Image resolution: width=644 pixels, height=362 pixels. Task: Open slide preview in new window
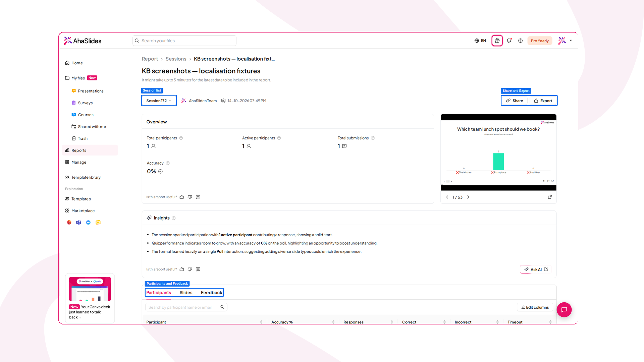coord(550,197)
